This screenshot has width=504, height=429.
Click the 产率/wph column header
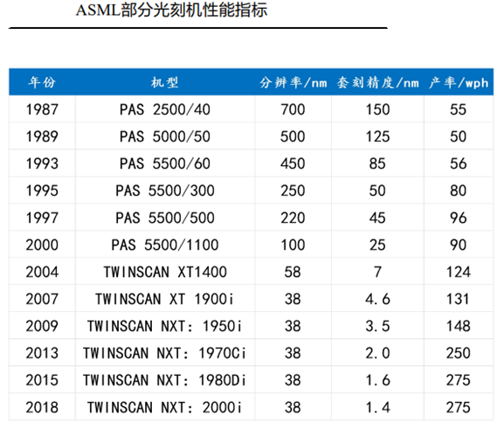[x=459, y=83]
